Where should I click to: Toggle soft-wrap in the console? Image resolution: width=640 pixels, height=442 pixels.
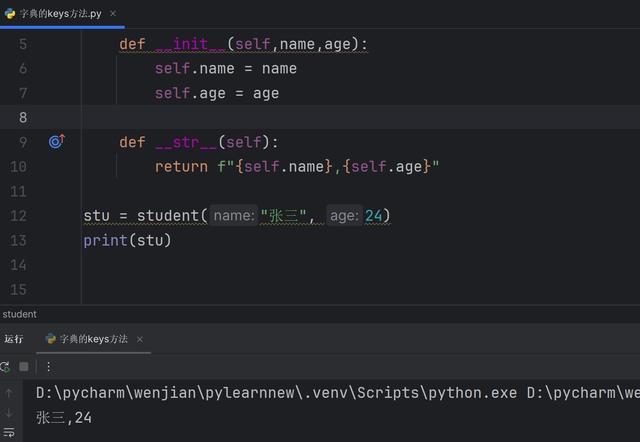pos(9,432)
